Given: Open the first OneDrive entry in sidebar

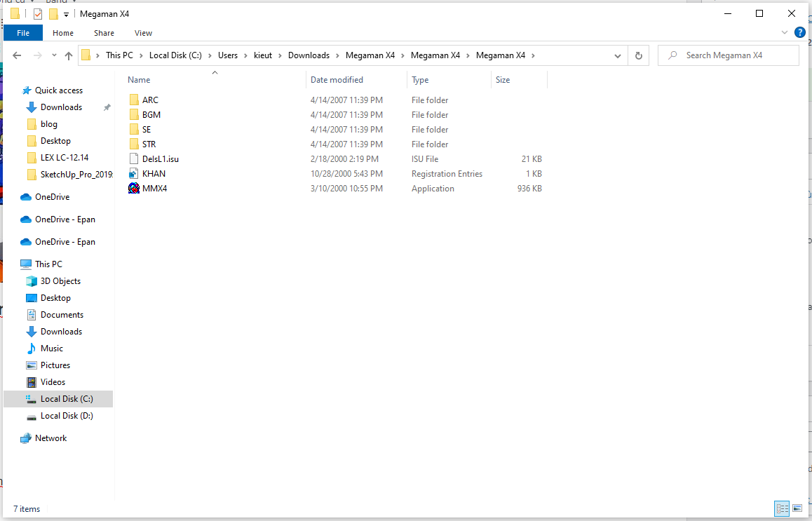Looking at the screenshot, I should pyautogui.click(x=45, y=197).
